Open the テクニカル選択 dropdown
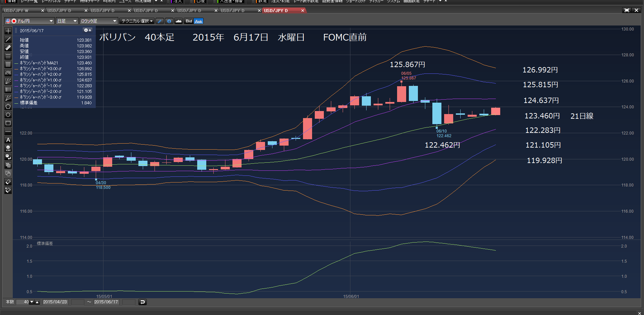644x315 pixels. pyautogui.click(x=137, y=21)
